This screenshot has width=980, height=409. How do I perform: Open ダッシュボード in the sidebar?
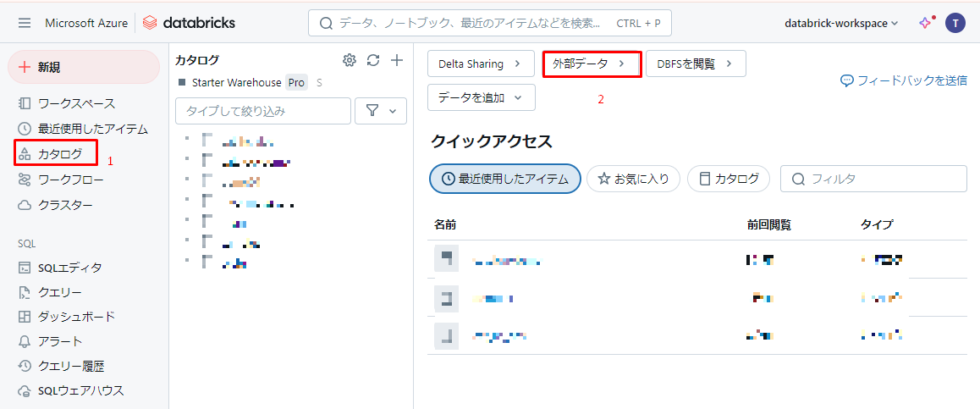67,317
